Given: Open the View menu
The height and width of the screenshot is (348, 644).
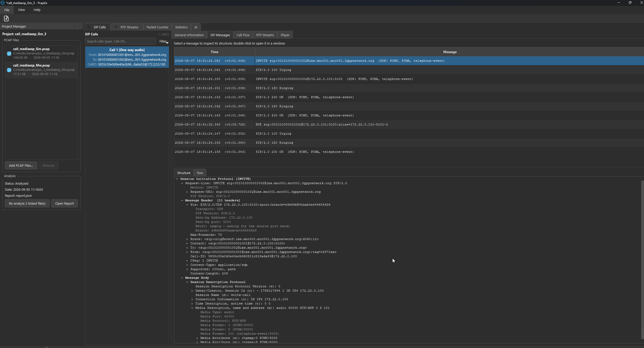Looking at the screenshot, I should pyautogui.click(x=22, y=10).
